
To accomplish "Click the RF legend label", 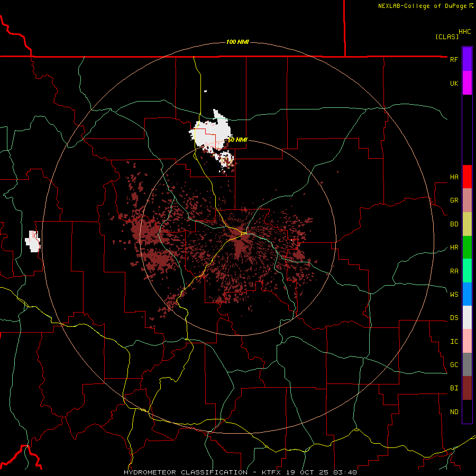I will [x=454, y=59].
